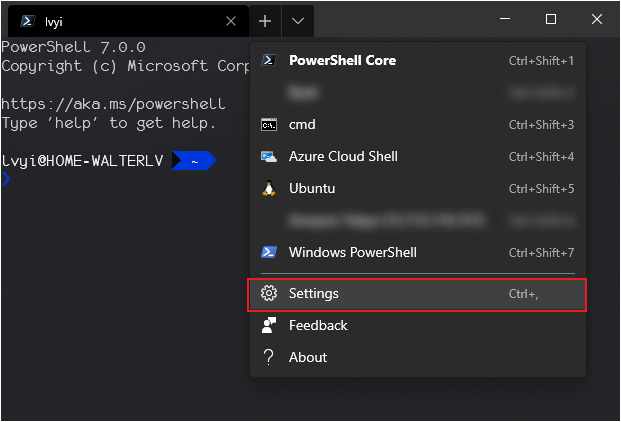
Task: Collapse the profile dropdown chevron
Action: pyautogui.click(x=298, y=20)
